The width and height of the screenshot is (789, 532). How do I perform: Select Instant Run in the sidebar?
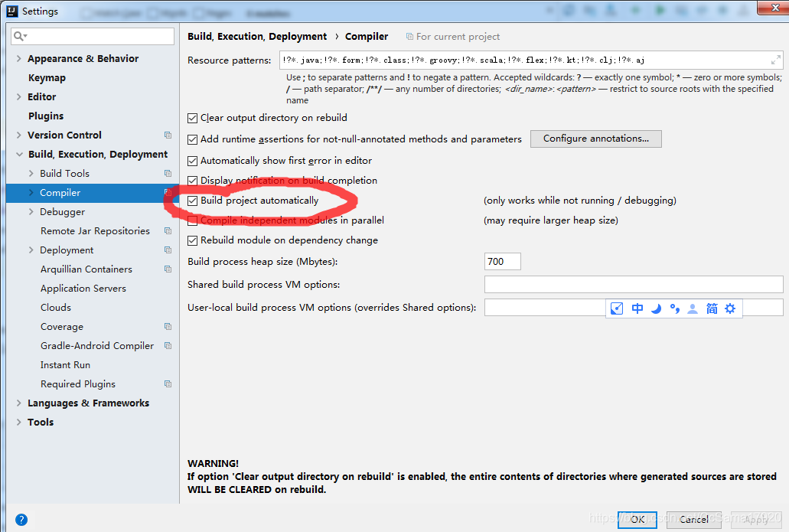click(65, 364)
